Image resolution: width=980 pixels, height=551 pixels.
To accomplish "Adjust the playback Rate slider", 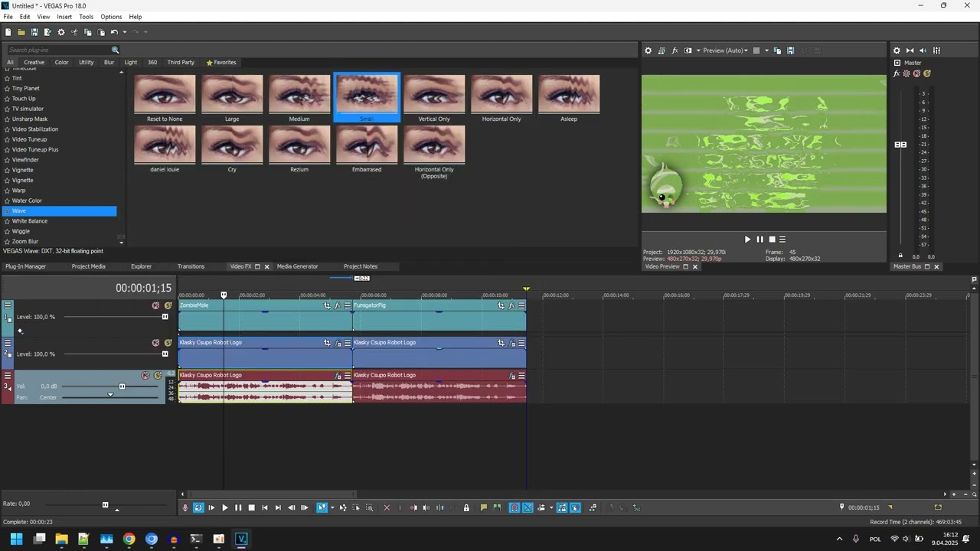I will (x=105, y=504).
